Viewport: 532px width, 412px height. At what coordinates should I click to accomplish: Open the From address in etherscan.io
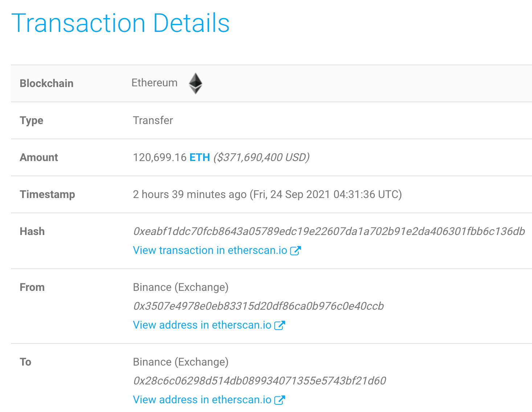click(201, 325)
